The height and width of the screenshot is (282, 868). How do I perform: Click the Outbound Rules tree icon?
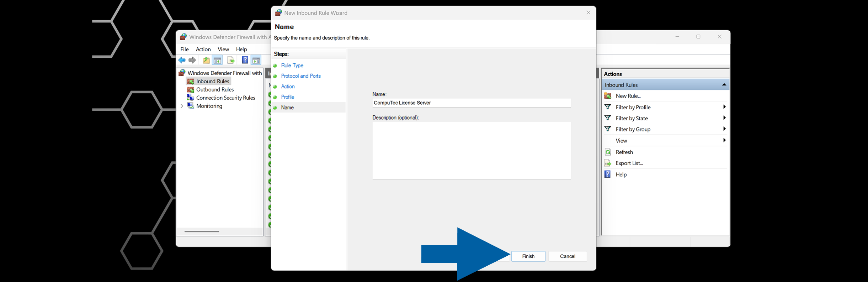coord(191,89)
